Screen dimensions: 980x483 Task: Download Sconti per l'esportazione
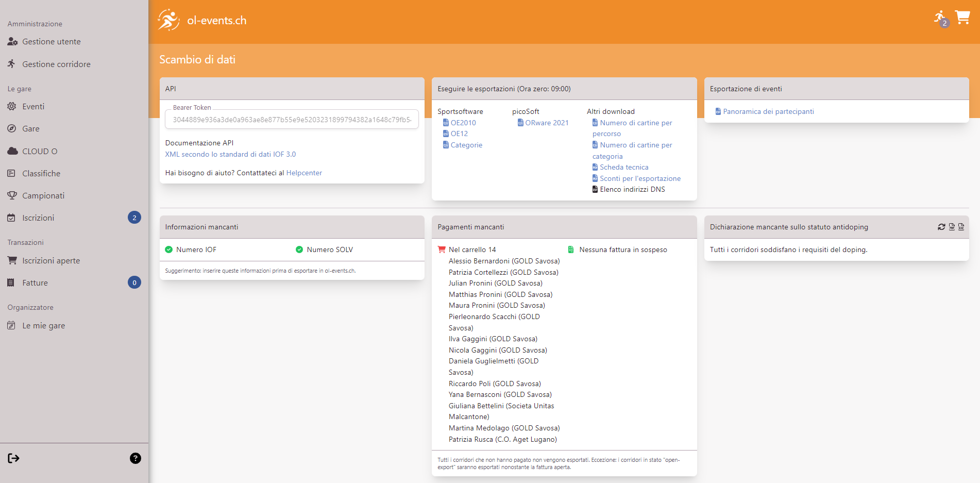640,178
